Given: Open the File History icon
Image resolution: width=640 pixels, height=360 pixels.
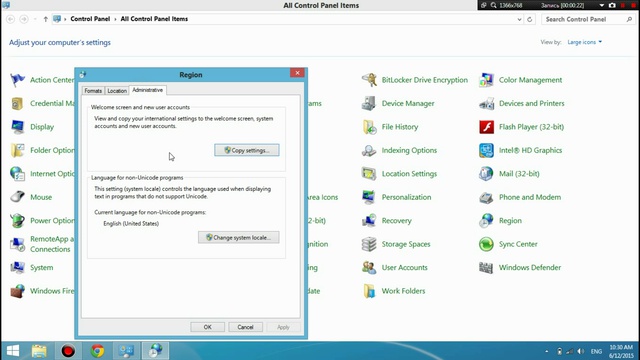Looking at the screenshot, I should (x=369, y=127).
